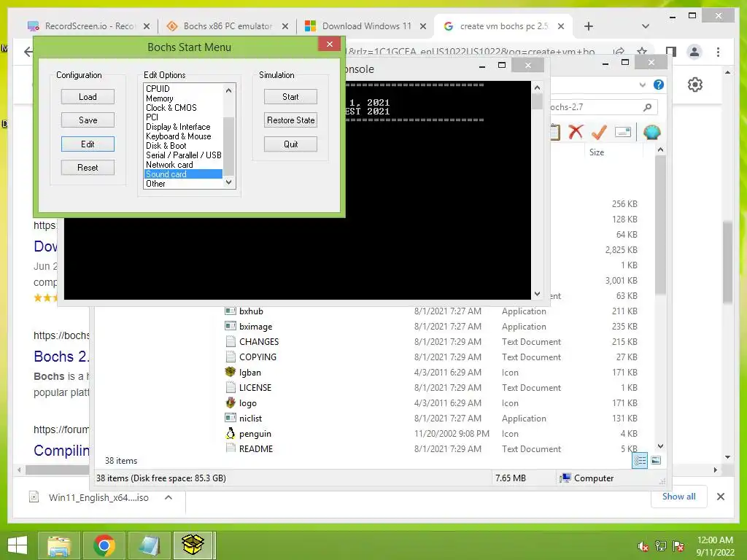Click the Load configuration button

coord(88,97)
